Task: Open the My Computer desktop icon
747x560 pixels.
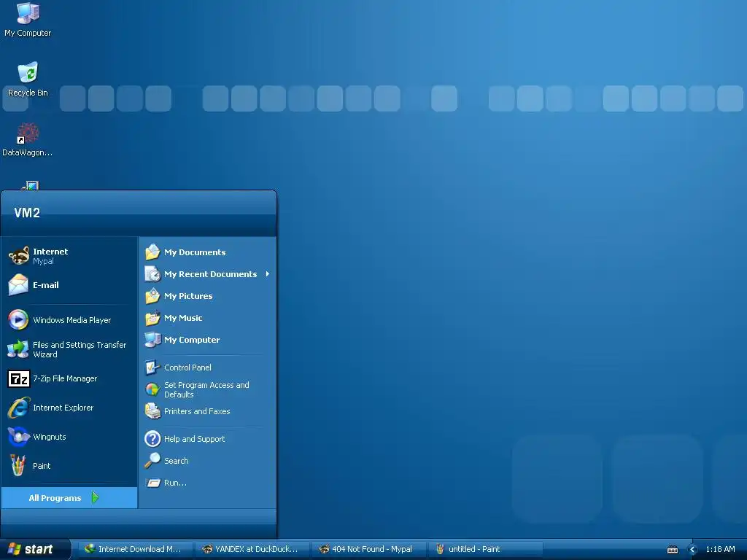Action: [28, 20]
